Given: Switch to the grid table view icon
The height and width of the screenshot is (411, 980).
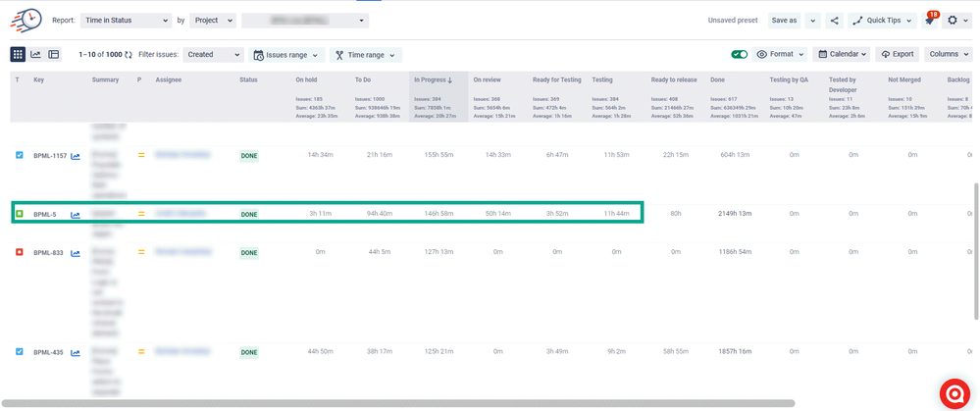Looking at the screenshot, I should (18, 54).
